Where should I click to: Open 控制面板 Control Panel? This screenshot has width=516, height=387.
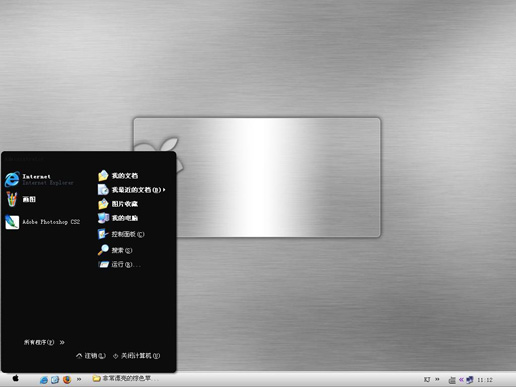click(121, 234)
